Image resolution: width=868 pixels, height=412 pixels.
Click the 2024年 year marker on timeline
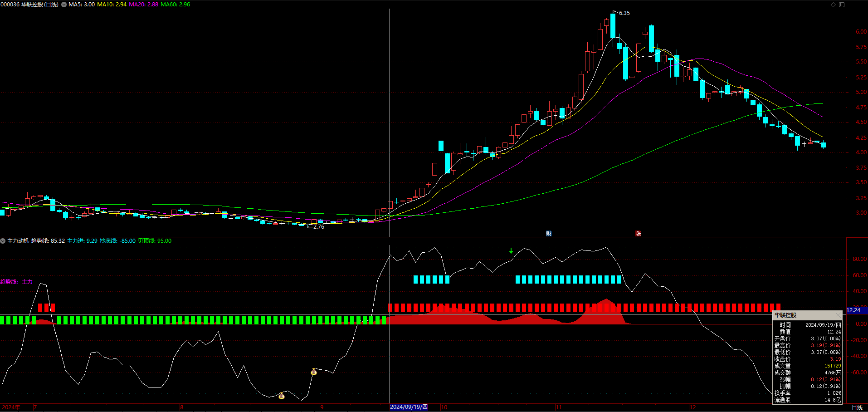point(11,407)
